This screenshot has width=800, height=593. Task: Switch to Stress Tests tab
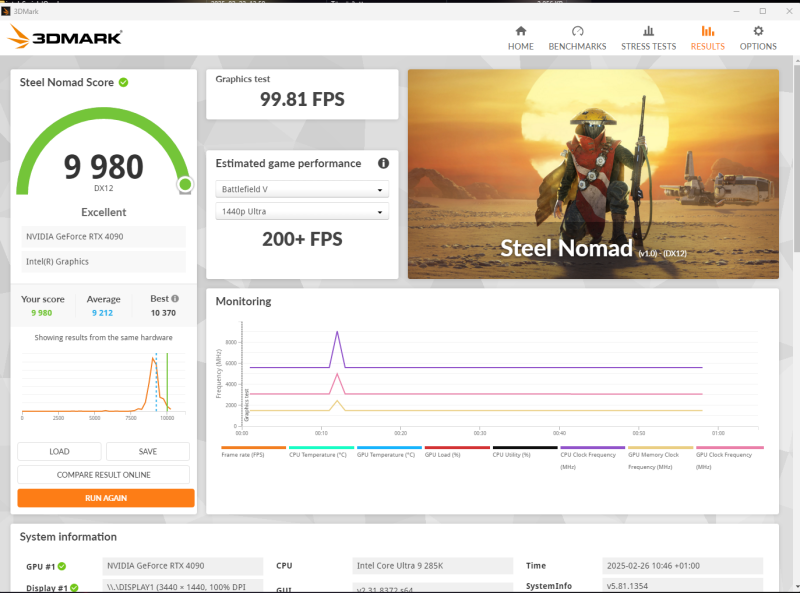pyautogui.click(x=648, y=38)
